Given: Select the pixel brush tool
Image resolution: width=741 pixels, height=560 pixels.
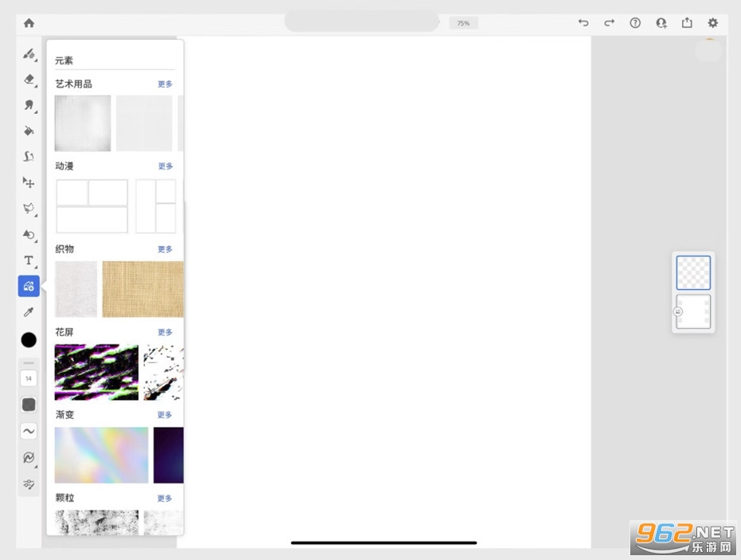Looking at the screenshot, I should click(x=29, y=54).
